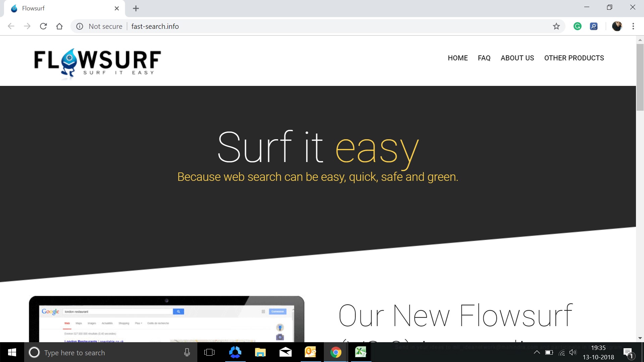Image resolution: width=644 pixels, height=362 pixels.
Task: Open File Explorer from the taskbar
Action: 260,352
